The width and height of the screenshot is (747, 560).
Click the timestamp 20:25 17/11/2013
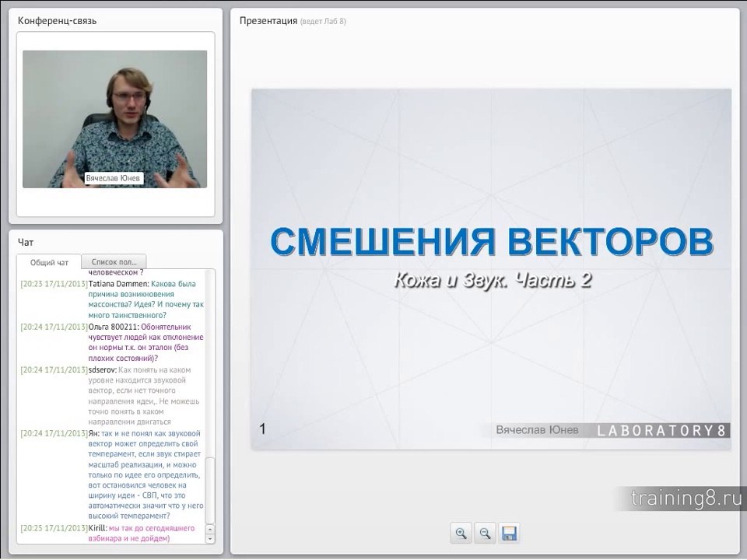click(54, 528)
